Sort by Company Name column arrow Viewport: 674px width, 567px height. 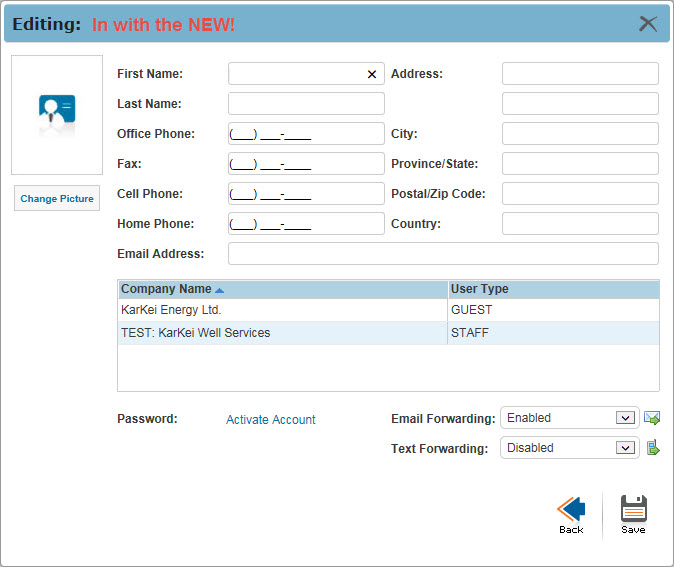220,290
